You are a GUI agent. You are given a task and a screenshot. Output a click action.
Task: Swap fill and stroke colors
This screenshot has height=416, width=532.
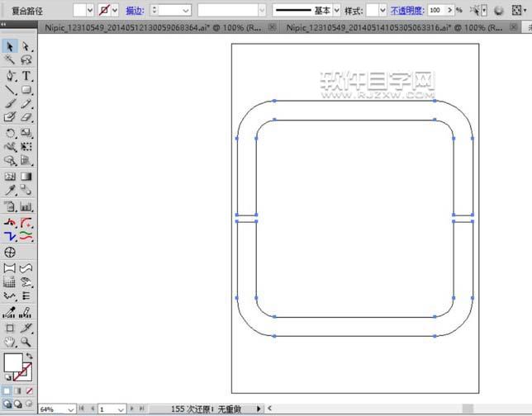pos(30,356)
